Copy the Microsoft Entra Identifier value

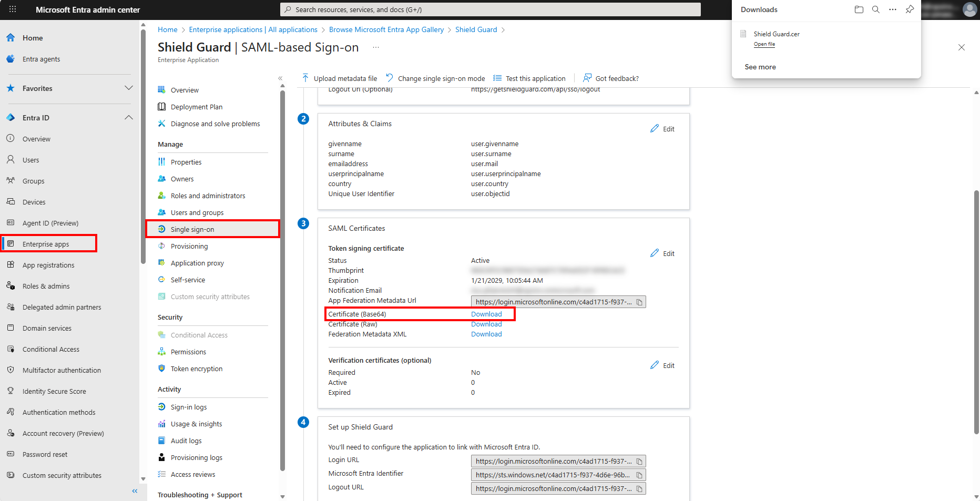(x=639, y=475)
